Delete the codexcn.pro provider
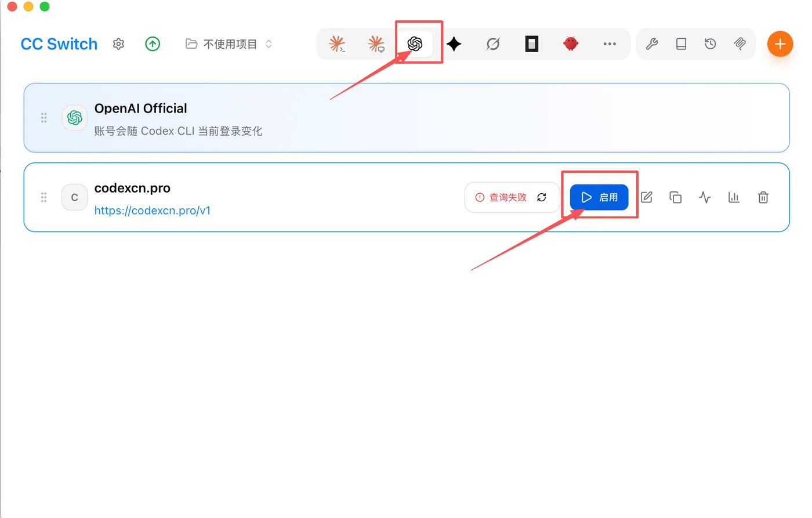Image resolution: width=812 pixels, height=518 pixels. tap(763, 197)
